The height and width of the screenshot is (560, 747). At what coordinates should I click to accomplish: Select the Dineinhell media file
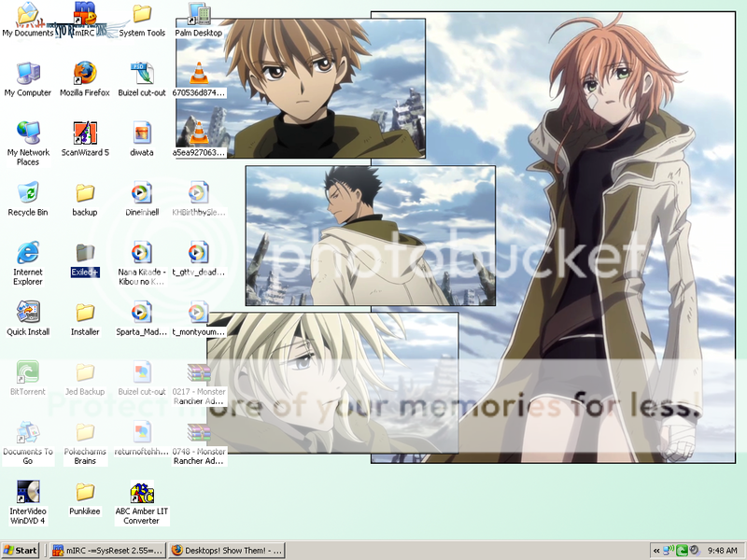tap(142, 199)
